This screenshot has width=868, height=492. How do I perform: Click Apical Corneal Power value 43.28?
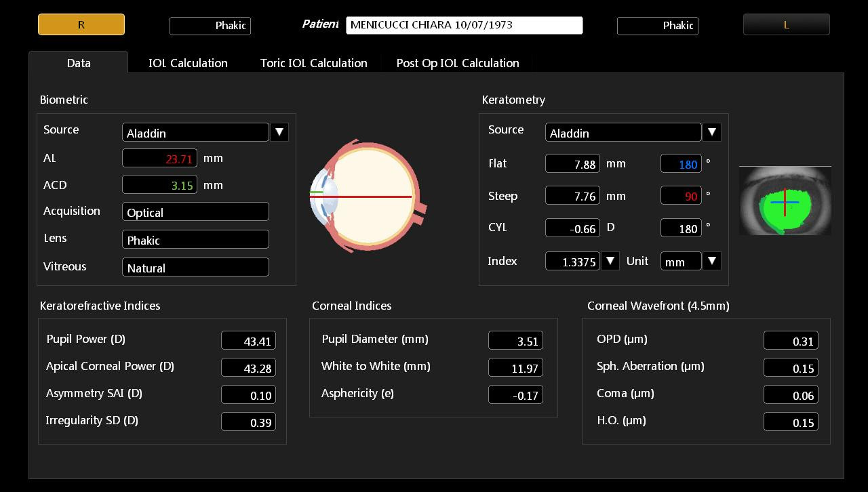(x=248, y=368)
